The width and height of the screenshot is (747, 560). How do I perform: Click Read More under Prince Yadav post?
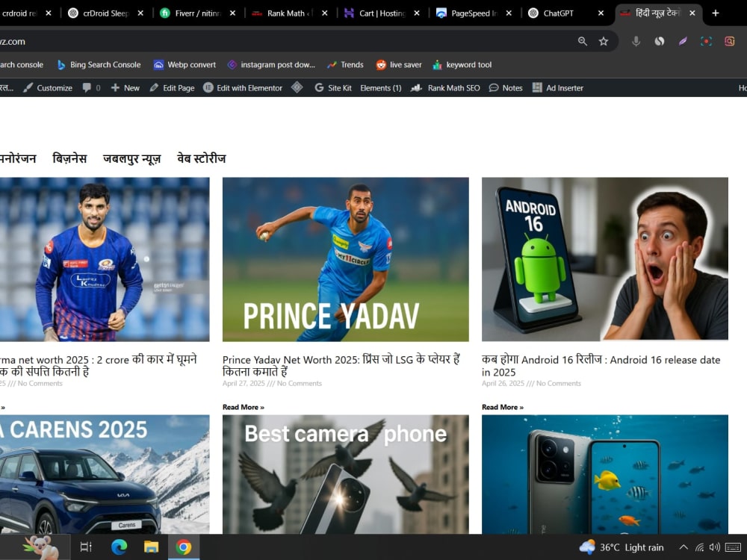click(243, 407)
